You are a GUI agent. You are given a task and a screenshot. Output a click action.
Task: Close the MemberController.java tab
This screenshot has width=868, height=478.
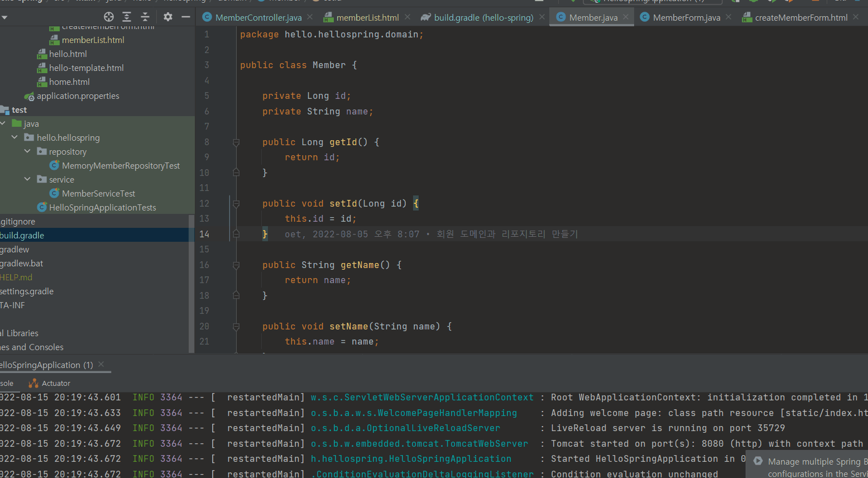[310, 17]
